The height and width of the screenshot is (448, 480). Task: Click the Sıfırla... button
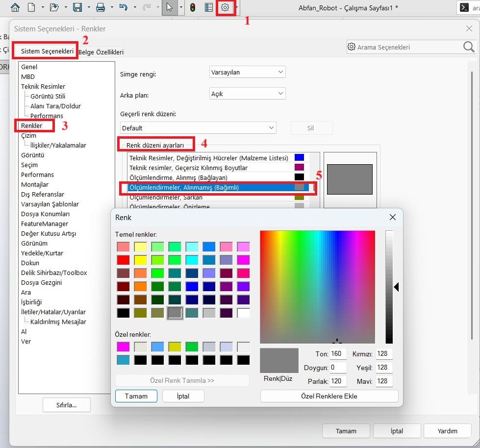66,405
